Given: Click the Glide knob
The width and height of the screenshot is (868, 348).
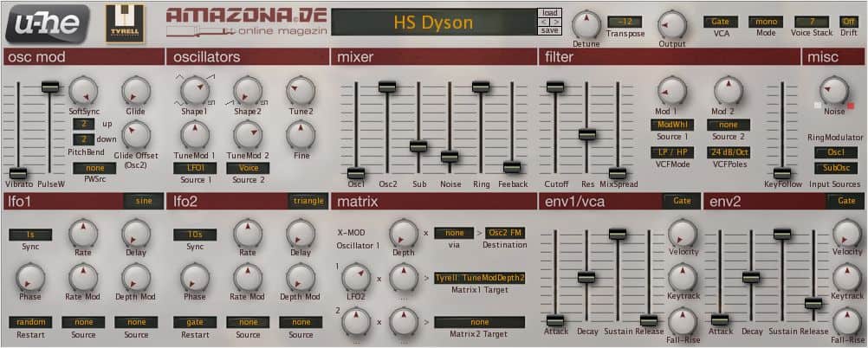Looking at the screenshot, I should click(136, 90).
